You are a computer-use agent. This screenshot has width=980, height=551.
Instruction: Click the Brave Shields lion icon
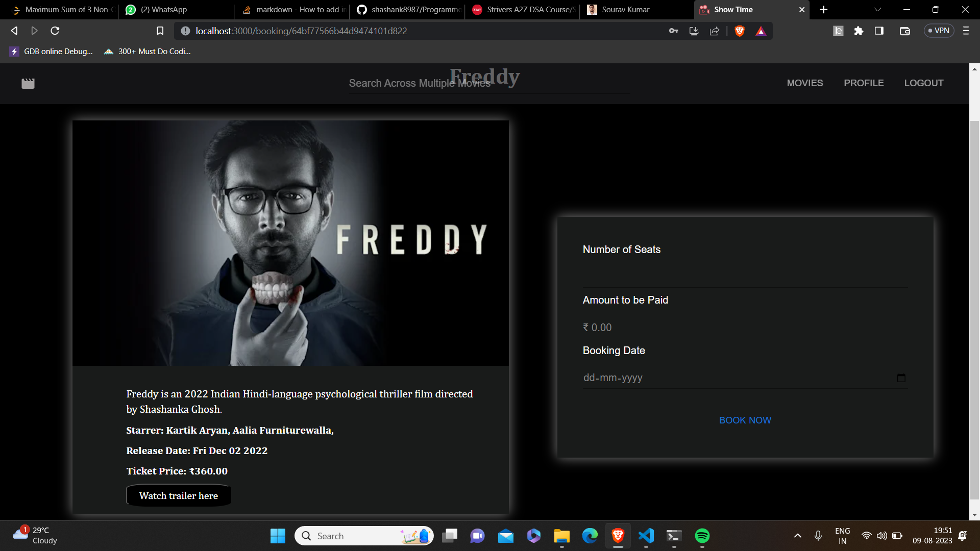click(739, 31)
